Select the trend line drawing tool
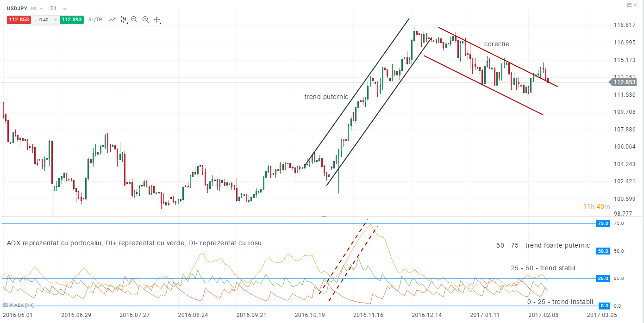The width and height of the screenshot is (644, 323). point(112,19)
